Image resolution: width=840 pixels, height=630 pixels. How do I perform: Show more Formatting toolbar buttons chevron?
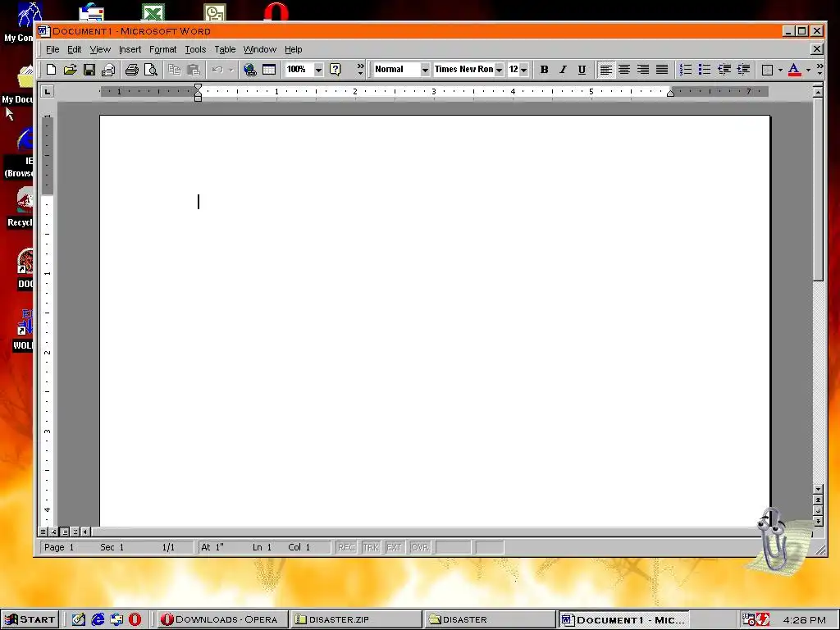(x=819, y=69)
